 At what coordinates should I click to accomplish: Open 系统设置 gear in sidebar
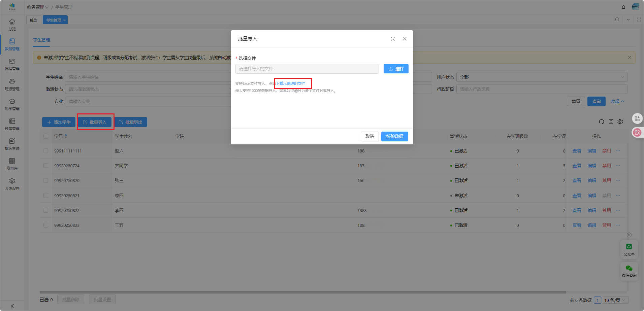12,184
